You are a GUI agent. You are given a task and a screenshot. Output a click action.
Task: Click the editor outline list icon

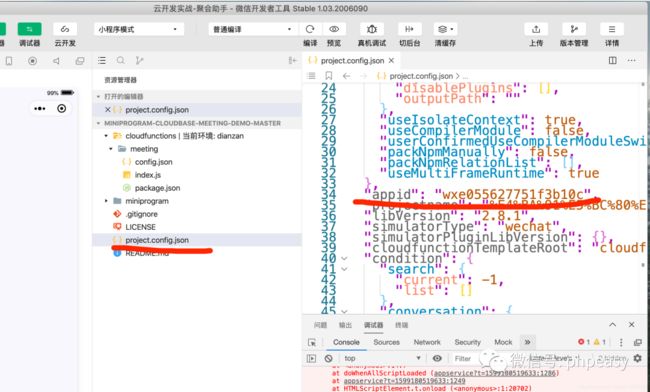(311, 76)
